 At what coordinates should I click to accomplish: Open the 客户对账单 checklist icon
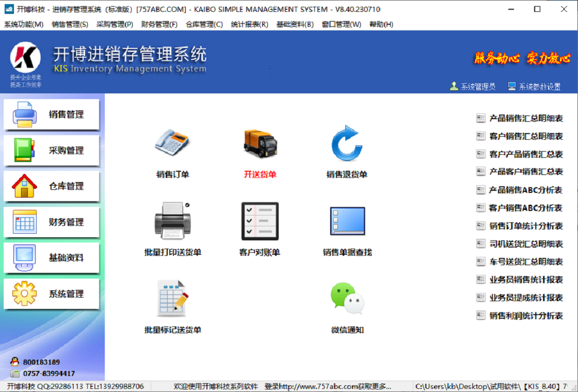(260, 221)
